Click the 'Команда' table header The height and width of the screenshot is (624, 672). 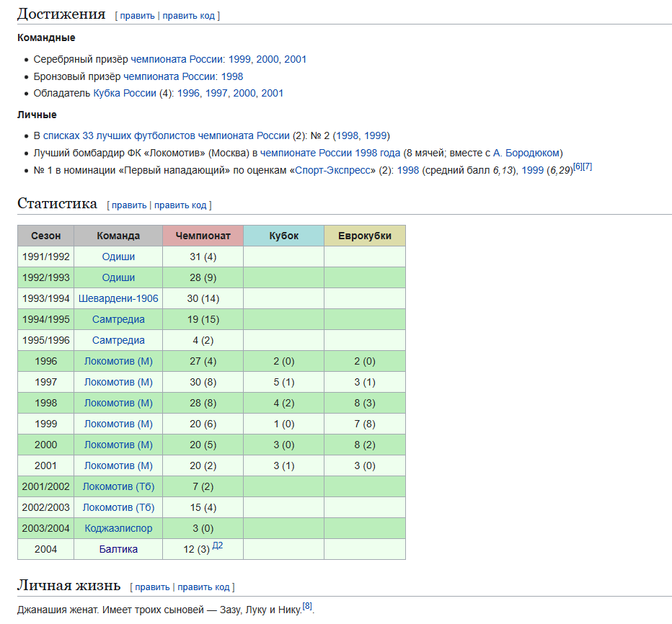point(118,236)
